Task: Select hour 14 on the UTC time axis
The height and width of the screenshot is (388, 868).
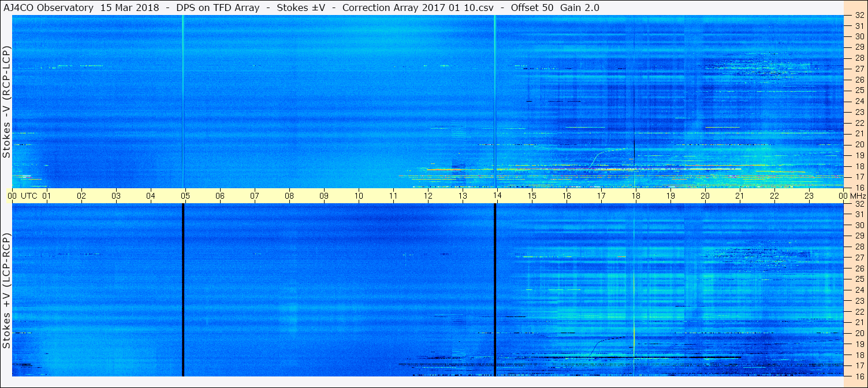Action: [497, 196]
